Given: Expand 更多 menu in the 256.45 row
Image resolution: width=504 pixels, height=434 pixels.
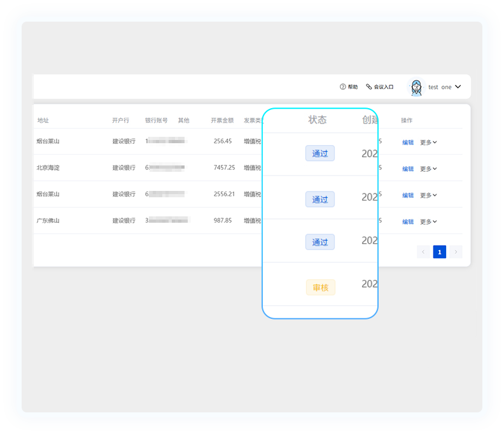Looking at the screenshot, I should click(x=428, y=143).
